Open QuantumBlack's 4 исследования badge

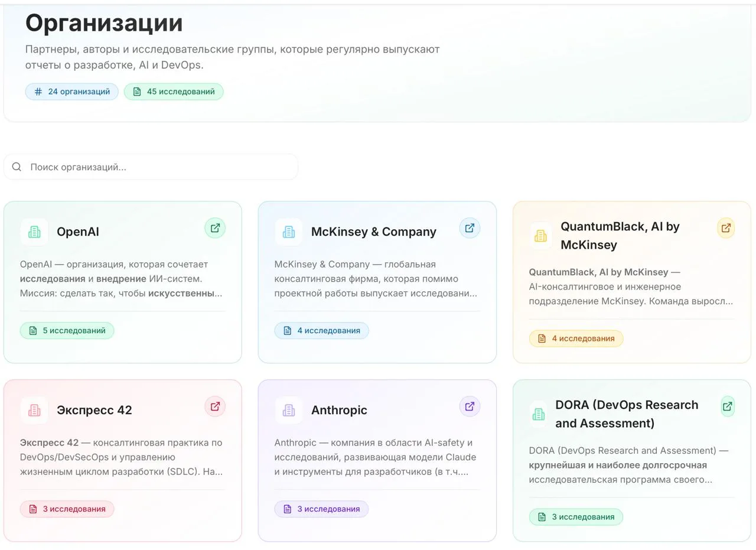click(576, 339)
